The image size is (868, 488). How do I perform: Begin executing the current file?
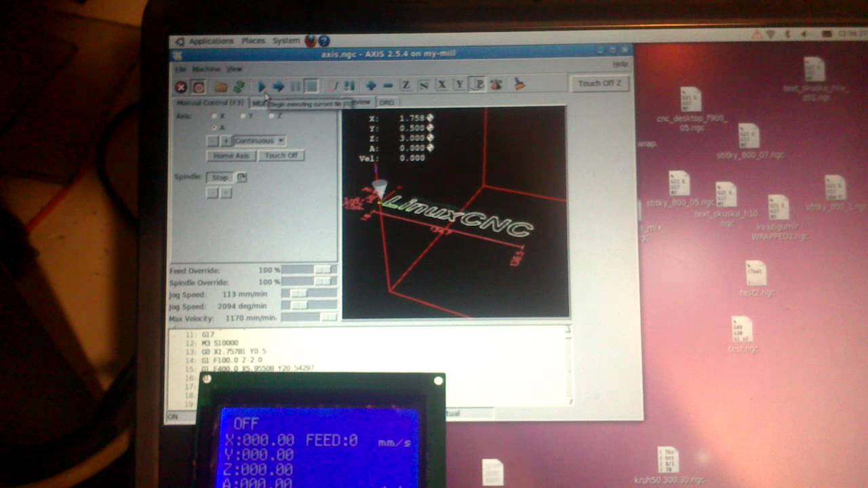click(261, 86)
